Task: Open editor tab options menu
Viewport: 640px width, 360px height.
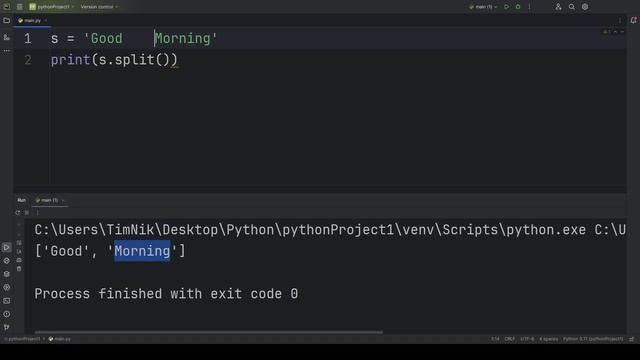Action: pyautogui.click(x=620, y=20)
